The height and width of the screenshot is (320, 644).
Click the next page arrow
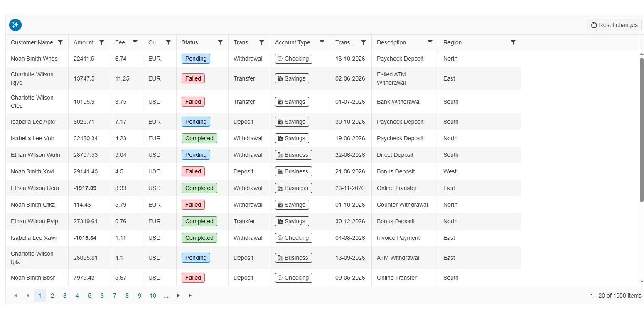click(178, 296)
